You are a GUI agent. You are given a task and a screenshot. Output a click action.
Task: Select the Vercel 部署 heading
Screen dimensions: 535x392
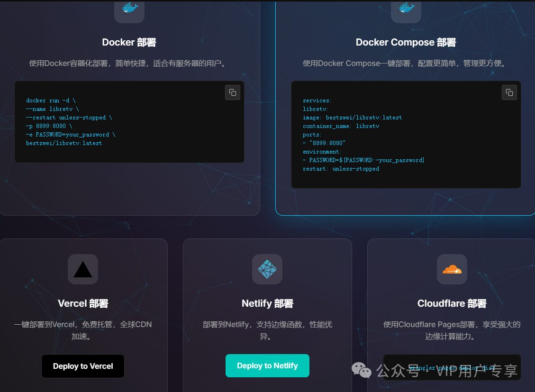pyautogui.click(x=83, y=303)
